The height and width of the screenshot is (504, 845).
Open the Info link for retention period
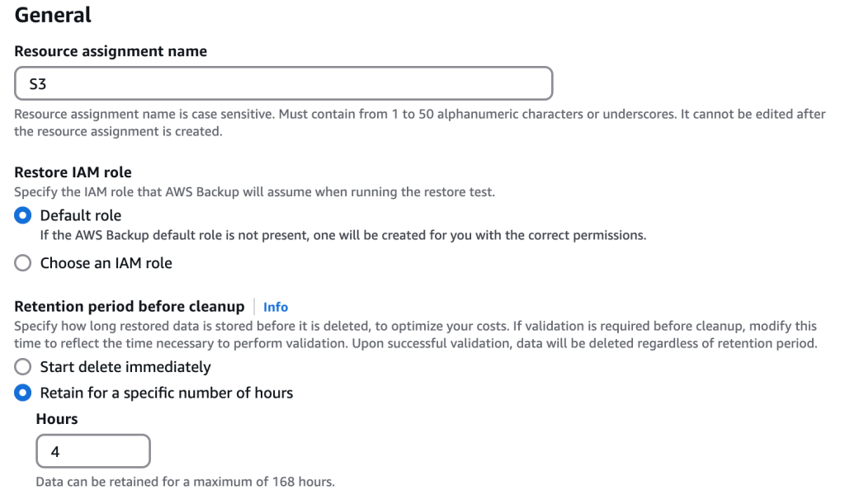(276, 307)
